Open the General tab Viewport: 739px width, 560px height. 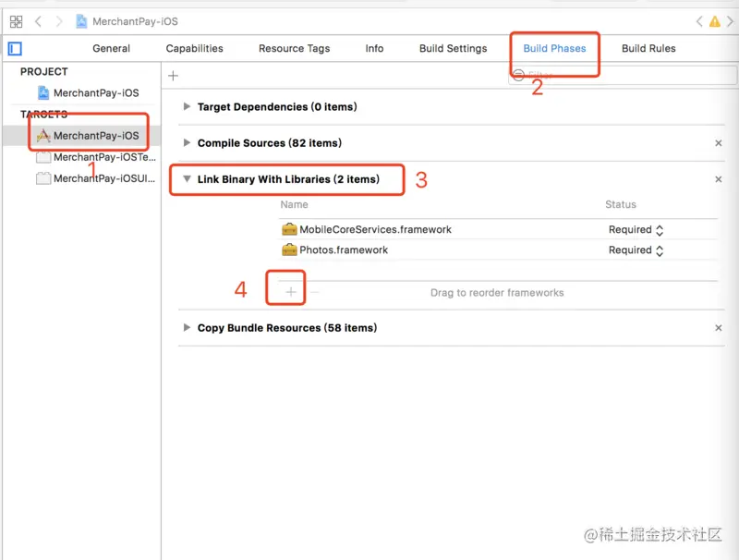pos(111,49)
